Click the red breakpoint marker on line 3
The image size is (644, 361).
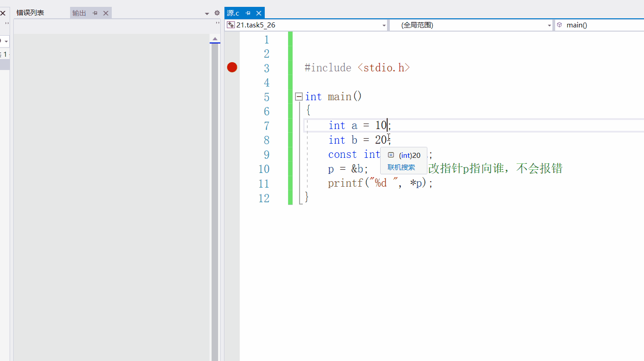point(232,68)
